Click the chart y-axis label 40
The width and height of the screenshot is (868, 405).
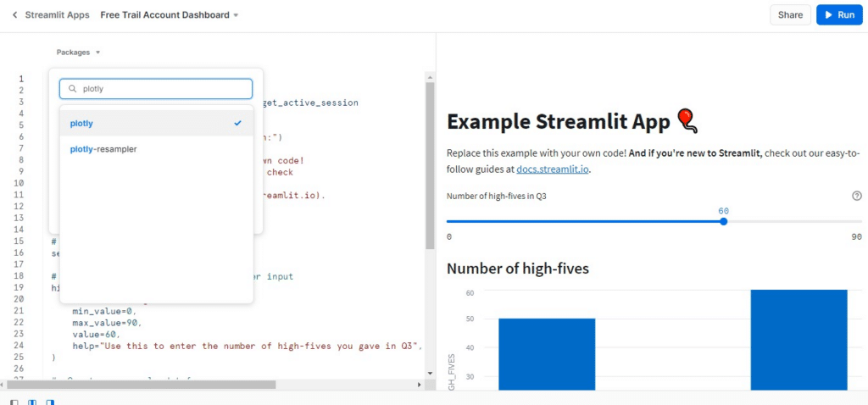(x=470, y=347)
